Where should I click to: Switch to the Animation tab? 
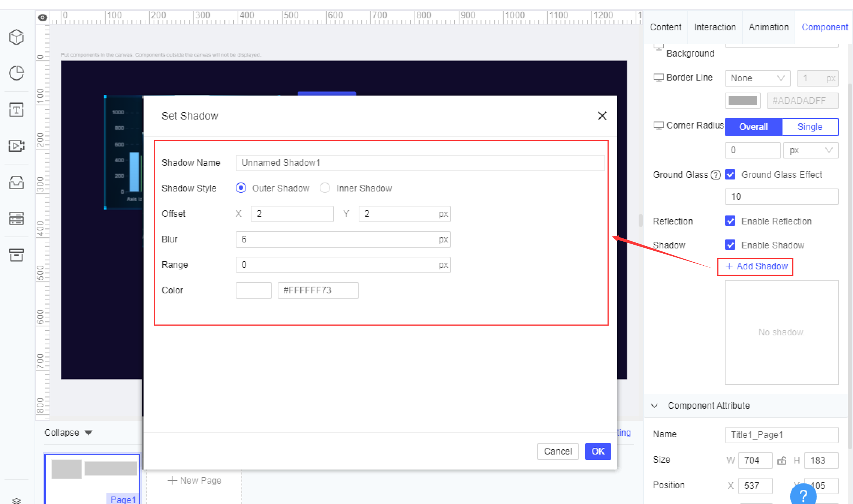pos(769,27)
